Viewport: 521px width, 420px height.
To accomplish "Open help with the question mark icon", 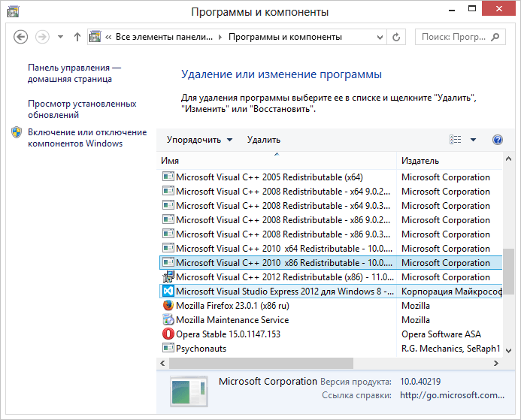I will pyautogui.click(x=498, y=140).
